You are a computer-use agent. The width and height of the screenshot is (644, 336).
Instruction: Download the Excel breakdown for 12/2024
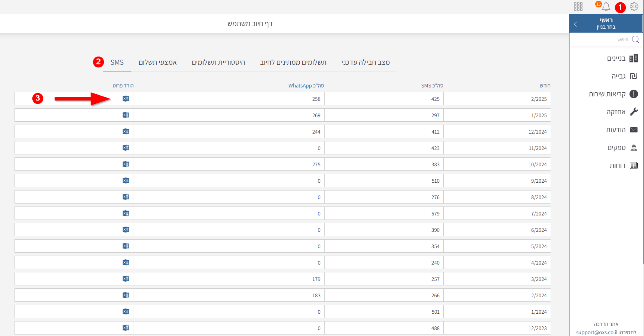point(126,131)
